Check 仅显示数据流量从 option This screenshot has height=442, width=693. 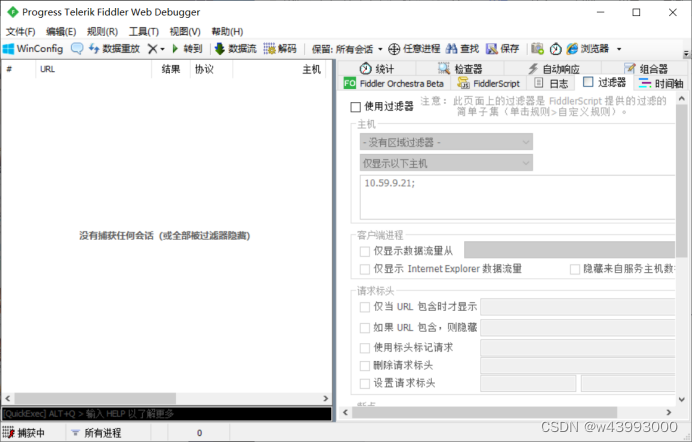pos(365,251)
